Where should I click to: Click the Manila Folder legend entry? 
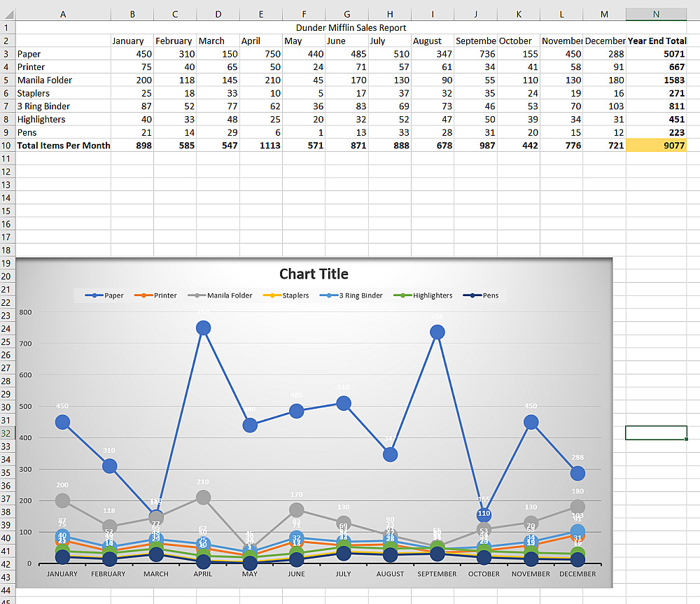pyautogui.click(x=220, y=295)
